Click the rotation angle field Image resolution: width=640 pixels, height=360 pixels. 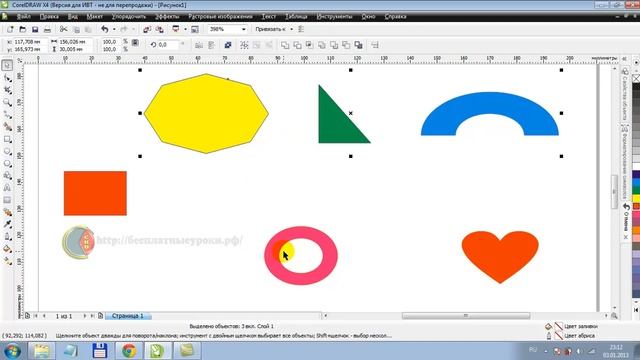[168, 45]
